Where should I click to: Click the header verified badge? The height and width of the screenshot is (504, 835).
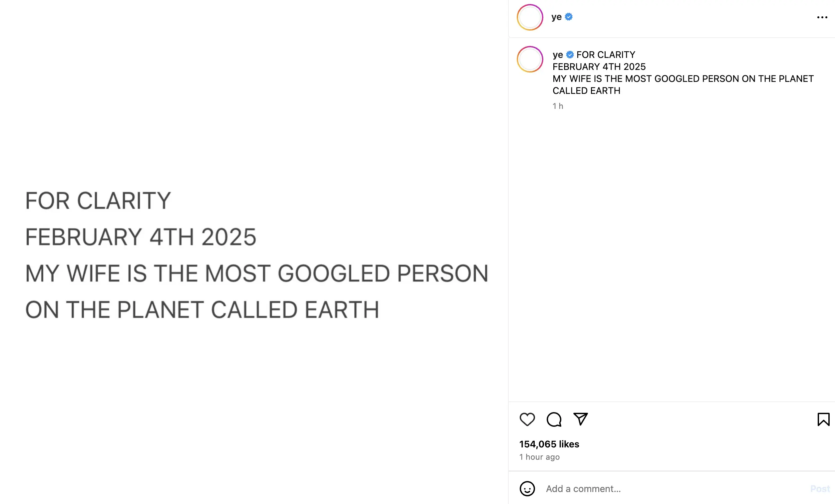click(569, 17)
